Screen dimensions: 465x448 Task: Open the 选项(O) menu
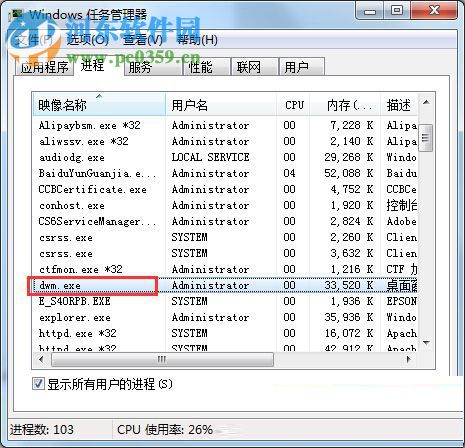(88, 40)
